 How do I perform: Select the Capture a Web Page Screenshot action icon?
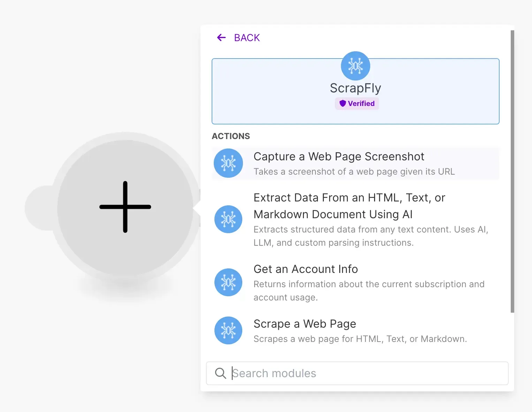pyautogui.click(x=228, y=163)
